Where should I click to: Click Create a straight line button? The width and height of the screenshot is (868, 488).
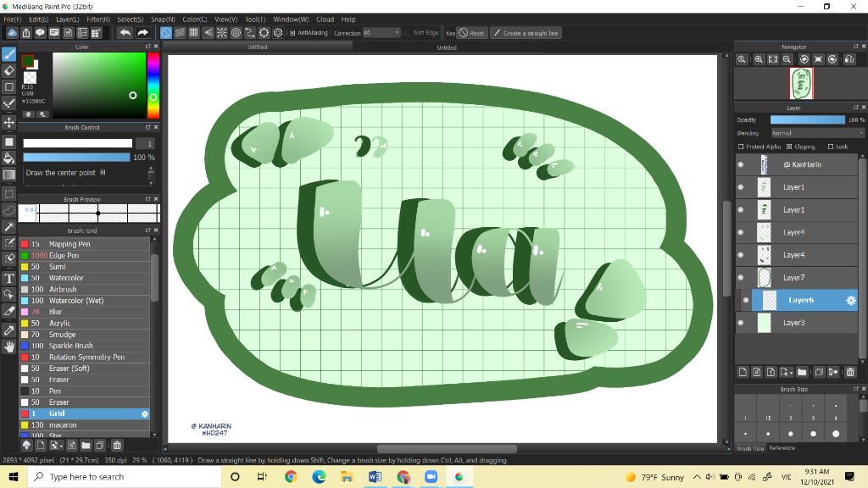[526, 33]
